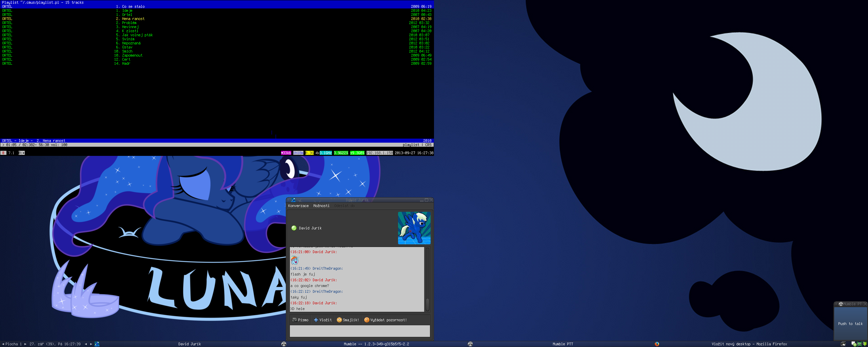Click chat message 'taky fuj'

click(299, 297)
